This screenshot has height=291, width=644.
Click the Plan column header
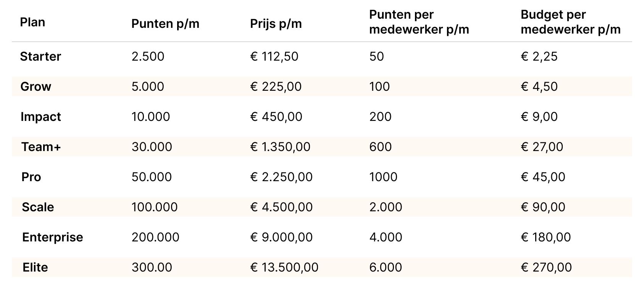[32, 22]
